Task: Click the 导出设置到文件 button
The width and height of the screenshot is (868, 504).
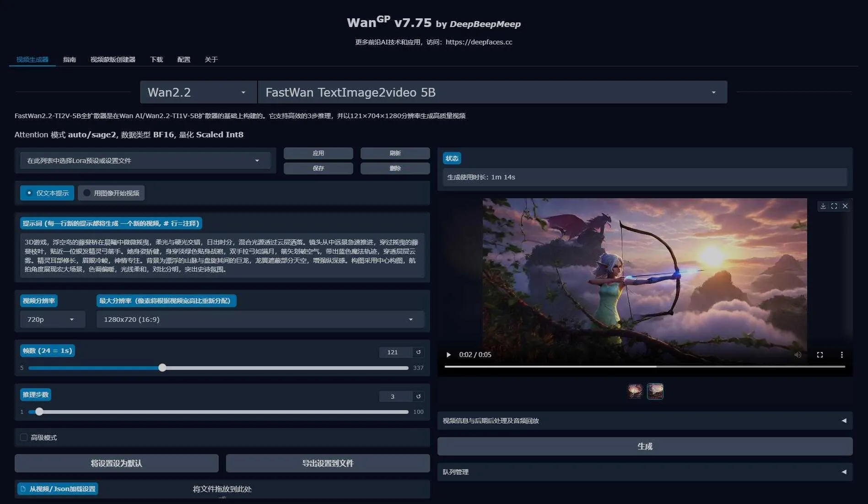Action: point(328,463)
